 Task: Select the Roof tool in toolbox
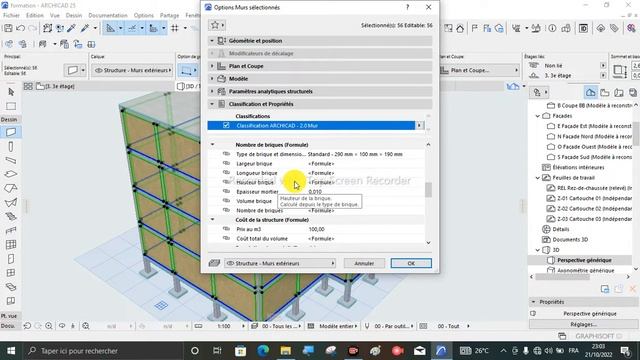click(x=11, y=188)
